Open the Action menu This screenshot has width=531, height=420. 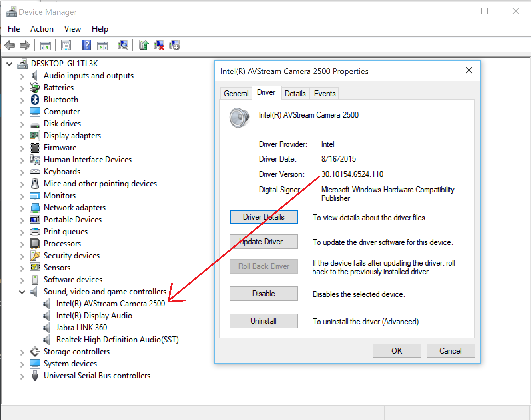point(42,29)
